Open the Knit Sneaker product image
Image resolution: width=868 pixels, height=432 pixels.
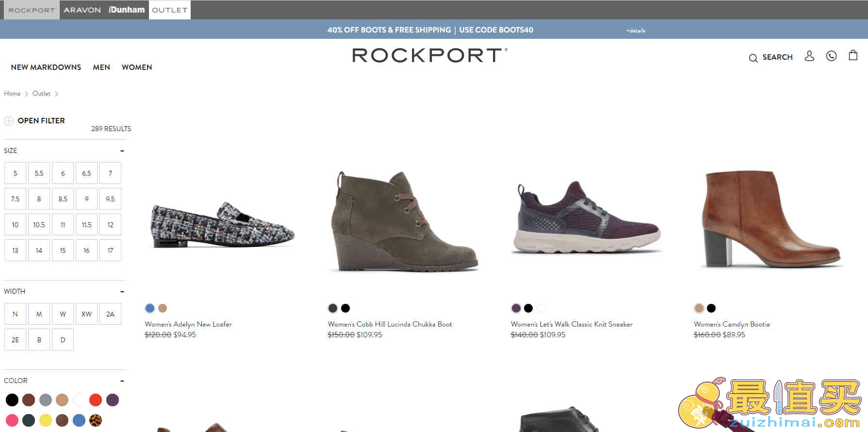[x=588, y=217]
